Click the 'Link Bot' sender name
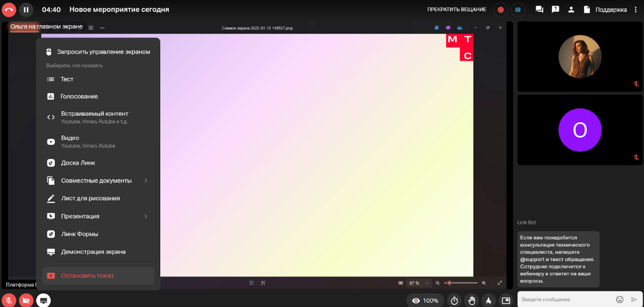The height and width of the screenshot is (307, 644). (x=527, y=223)
